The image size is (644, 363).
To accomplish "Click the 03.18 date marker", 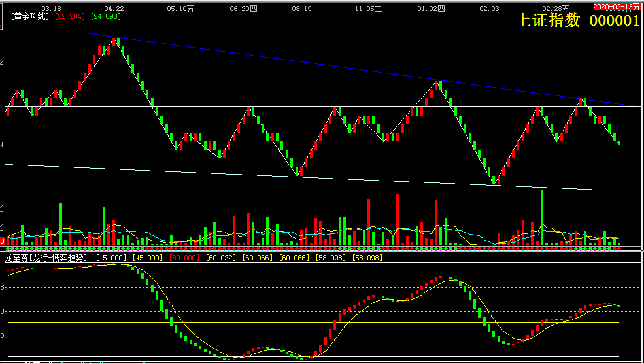I will tap(55, 9).
